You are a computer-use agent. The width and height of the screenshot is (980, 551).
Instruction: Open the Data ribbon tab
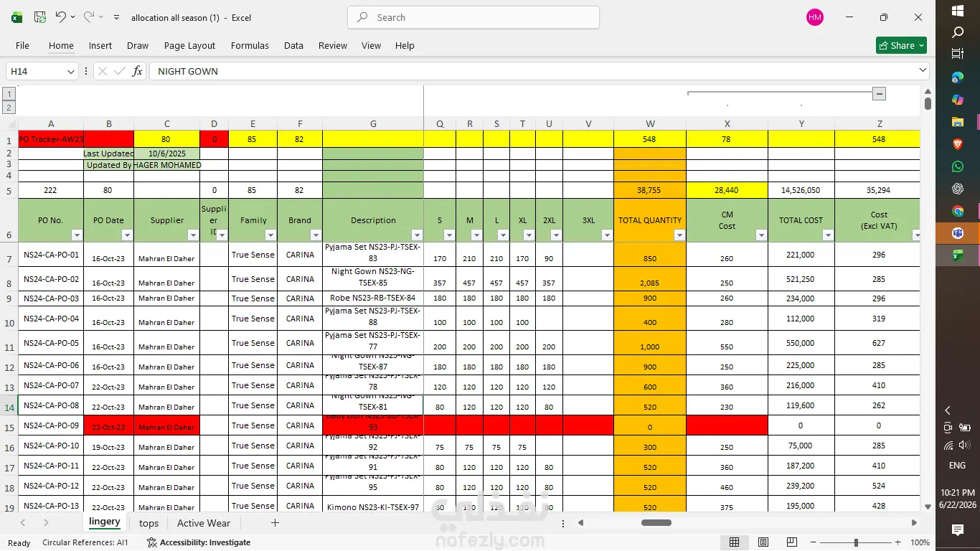[x=293, y=45]
